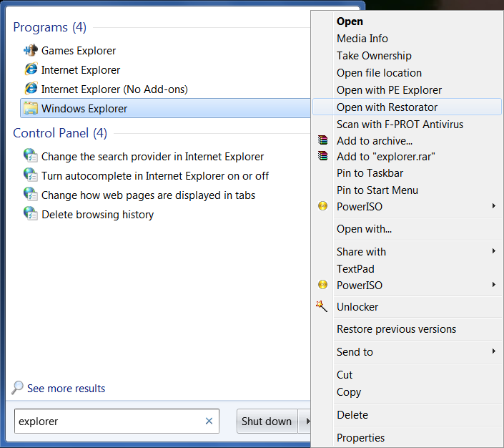504x448 pixels.
Task: Select Open with... menu entry
Action: coord(364,229)
